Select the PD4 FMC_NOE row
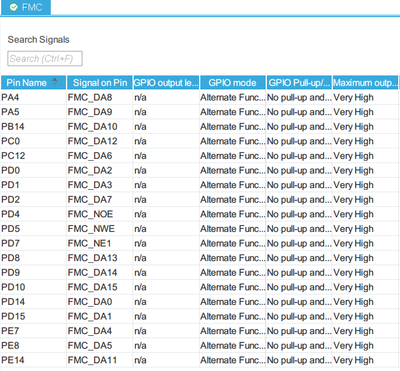This screenshot has width=400, height=371. pyautogui.click(x=199, y=214)
